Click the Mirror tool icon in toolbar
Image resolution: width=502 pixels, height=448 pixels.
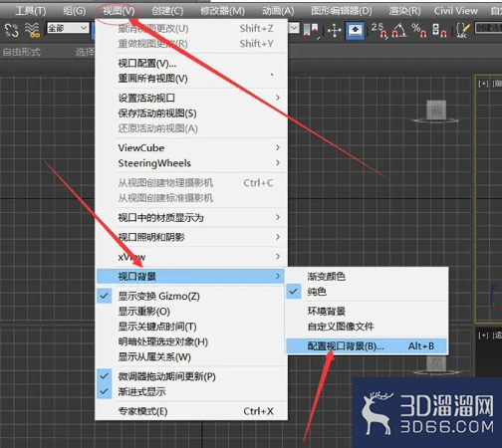(x=311, y=30)
